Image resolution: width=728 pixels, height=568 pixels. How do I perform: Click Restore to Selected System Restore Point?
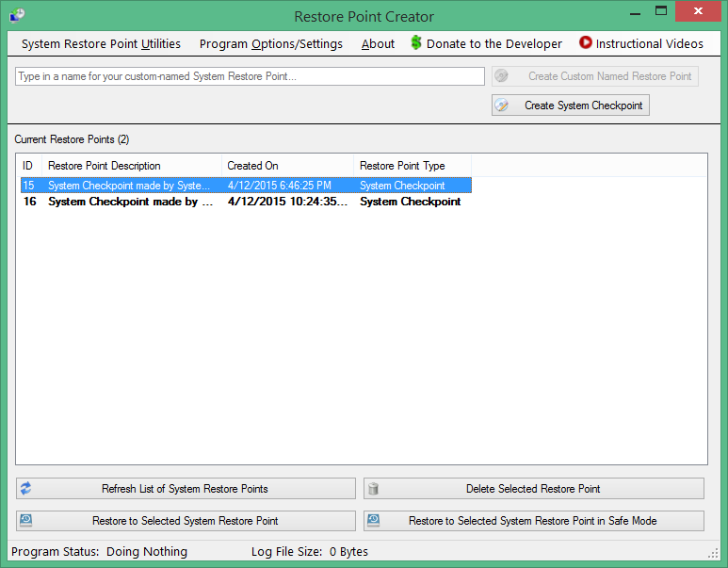click(x=186, y=521)
